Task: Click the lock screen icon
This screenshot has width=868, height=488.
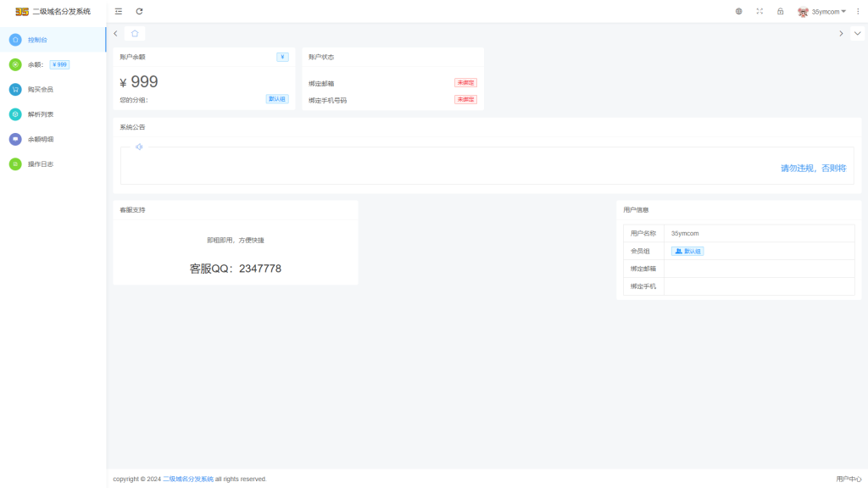Action: coord(780,11)
